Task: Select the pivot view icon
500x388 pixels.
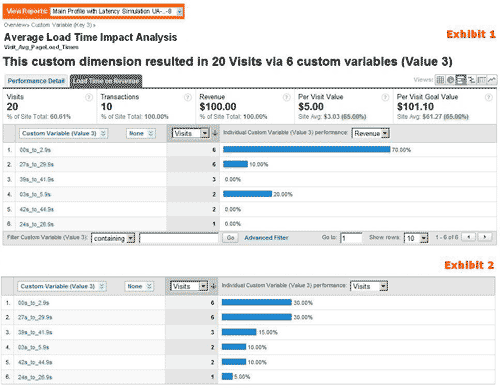Action: tap(481, 80)
